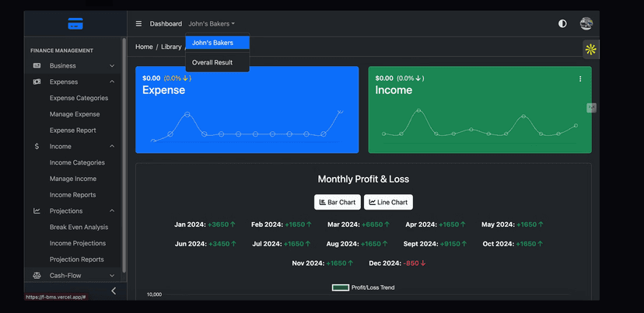Click the Expenses money icon in sidebar
The image size is (644, 313).
pos(37,82)
